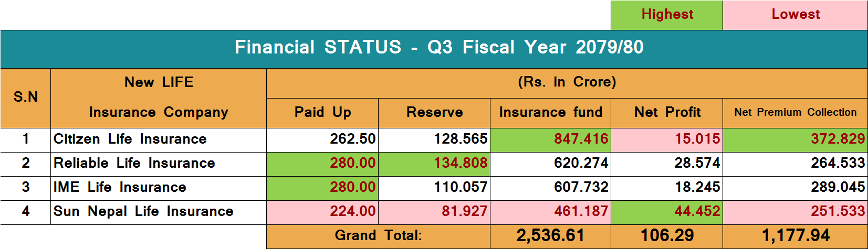
Task: Click the 2,536.61 grand total value
Action: pos(550,236)
